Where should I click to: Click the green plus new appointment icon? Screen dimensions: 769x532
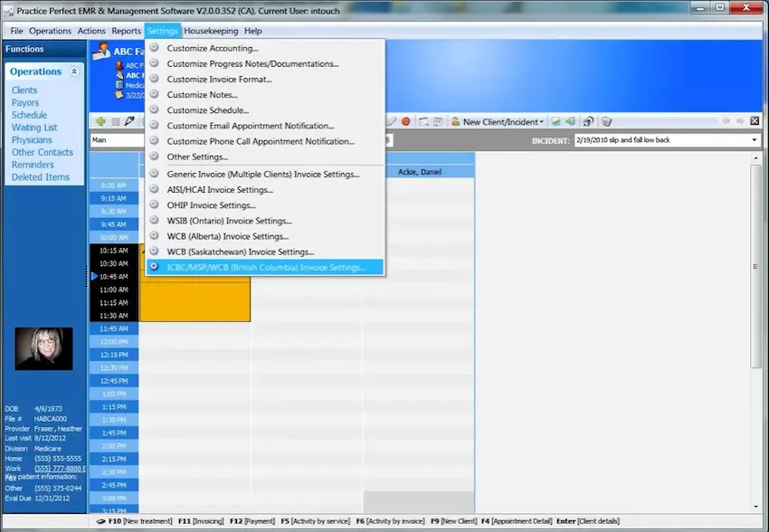pyautogui.click(x=100, y=121)
